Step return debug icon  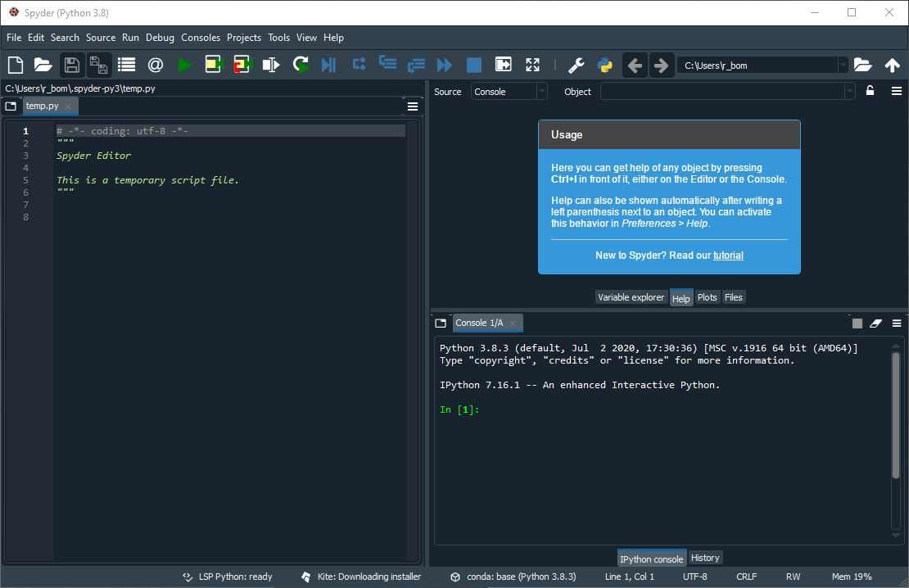[x=416, y=65]
